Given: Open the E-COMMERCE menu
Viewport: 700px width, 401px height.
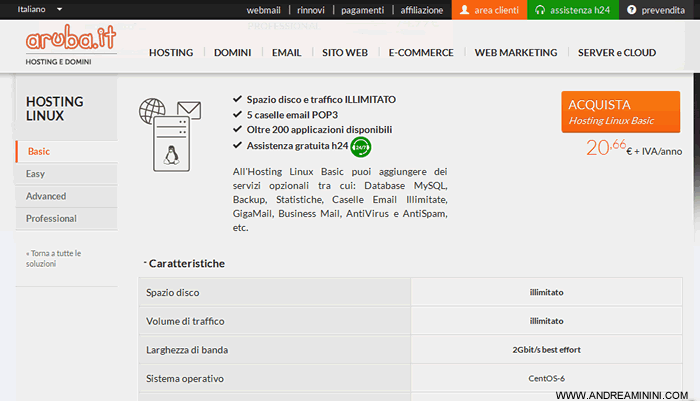Looking at the screenshot, I should tap(421, 52).
